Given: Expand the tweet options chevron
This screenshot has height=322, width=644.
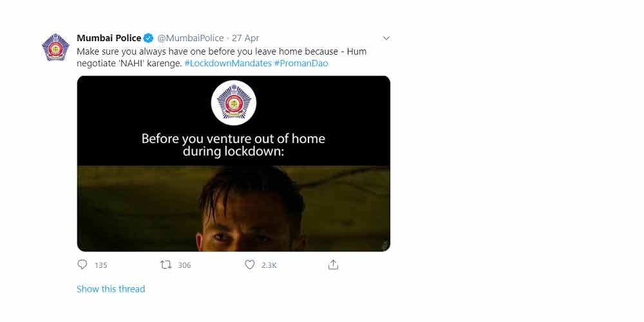Looking at the screenshot, I should [x=386, y=38].
